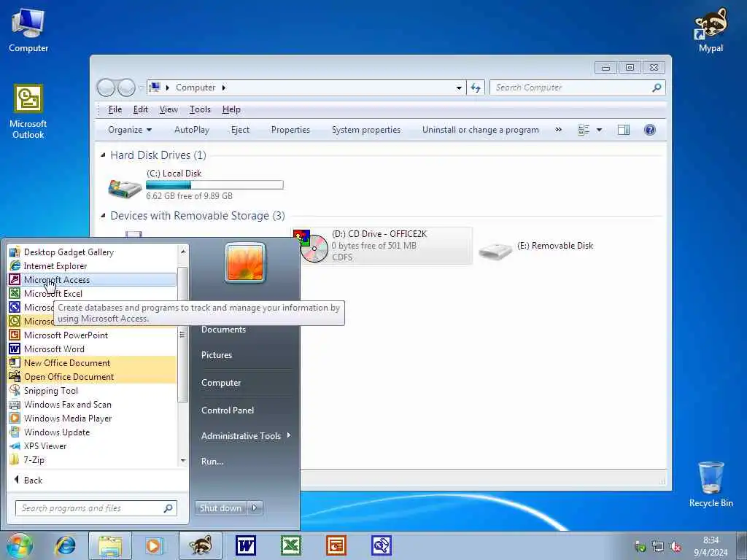Launch Microsoft Excel from the programs list
The height and width of the screenshot is (560, 747).
coord(92,293)
